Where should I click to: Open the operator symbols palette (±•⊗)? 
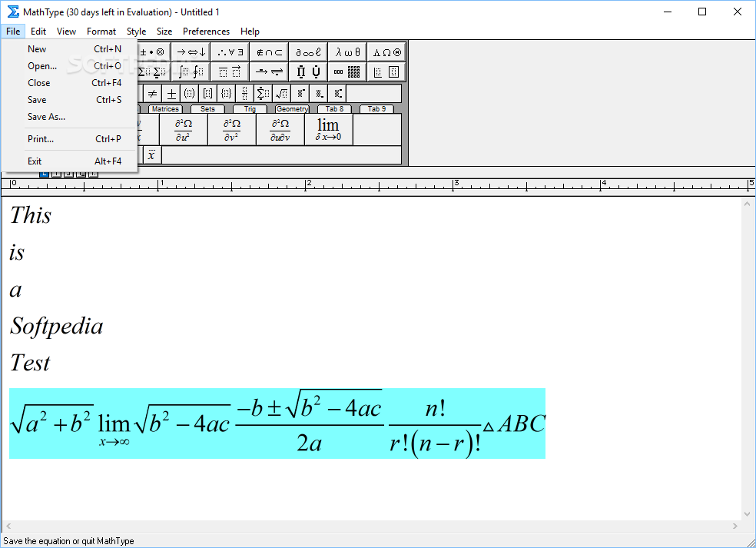(x=153, y=52)
